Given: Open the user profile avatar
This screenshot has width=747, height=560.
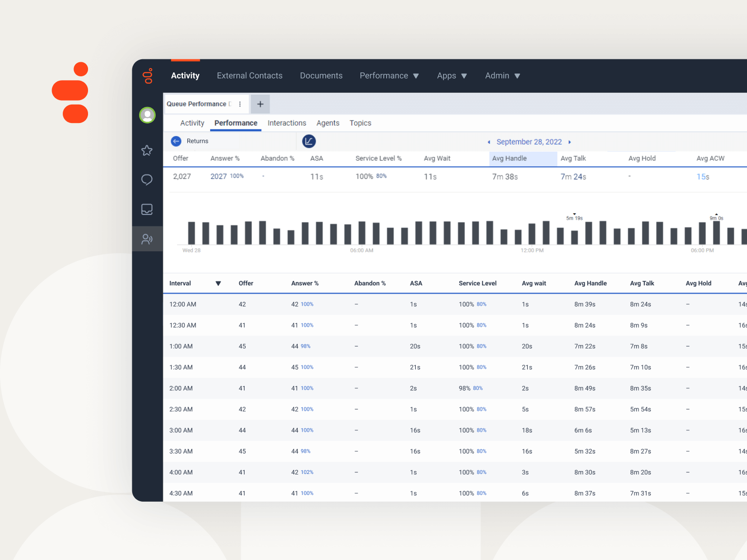Looking at the screenshot, I should click(147, 115).
